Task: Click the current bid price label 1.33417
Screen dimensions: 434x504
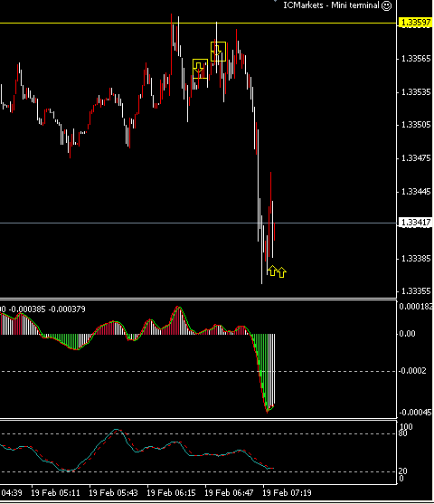Action: [416, 223]
